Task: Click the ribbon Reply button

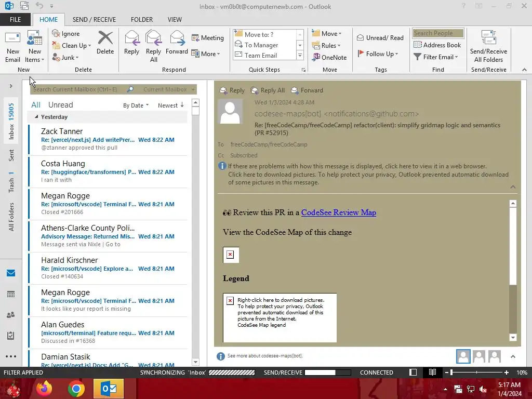Action: click(131, 43)
